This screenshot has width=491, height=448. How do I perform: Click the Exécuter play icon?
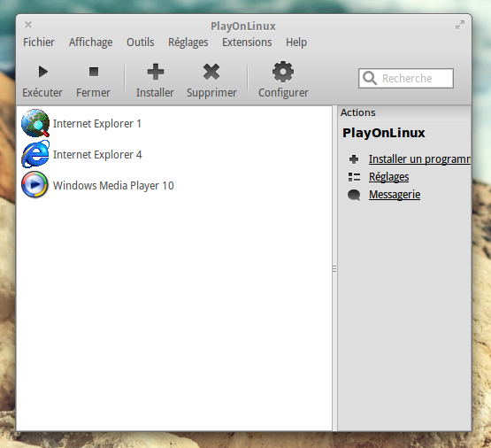[x=42, y=72]
